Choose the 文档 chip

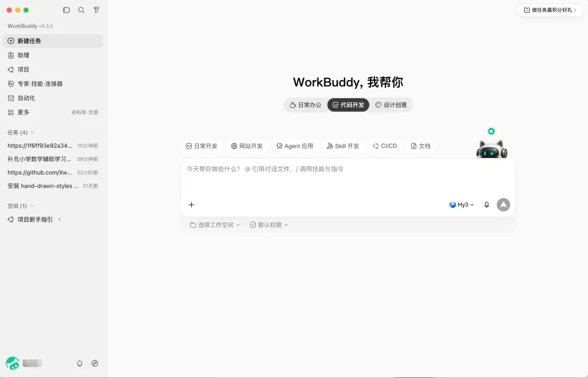[x=420, y=146]
